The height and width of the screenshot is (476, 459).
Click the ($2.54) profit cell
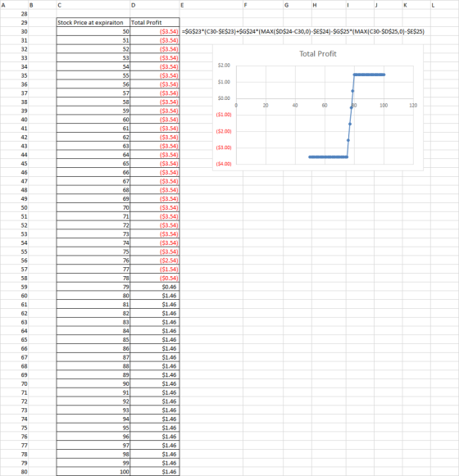pos(155,261)
